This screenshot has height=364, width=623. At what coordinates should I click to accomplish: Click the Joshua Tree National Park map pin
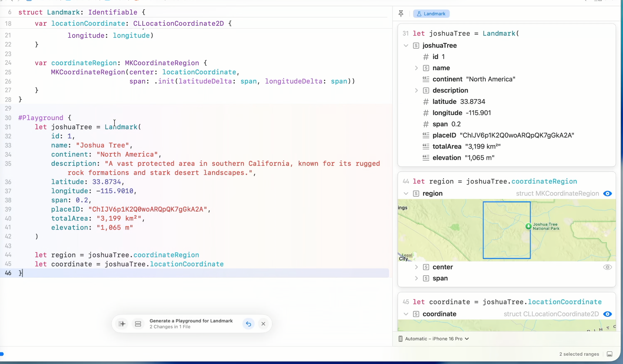528,226
